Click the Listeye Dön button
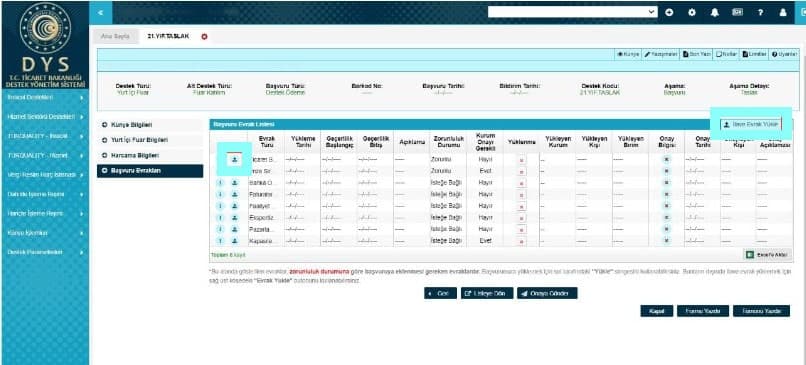Screen dimensions: 806x365 487,293
